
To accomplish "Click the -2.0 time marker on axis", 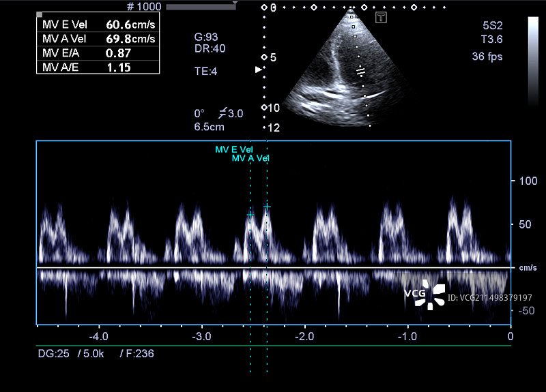I will pos(304,337).
